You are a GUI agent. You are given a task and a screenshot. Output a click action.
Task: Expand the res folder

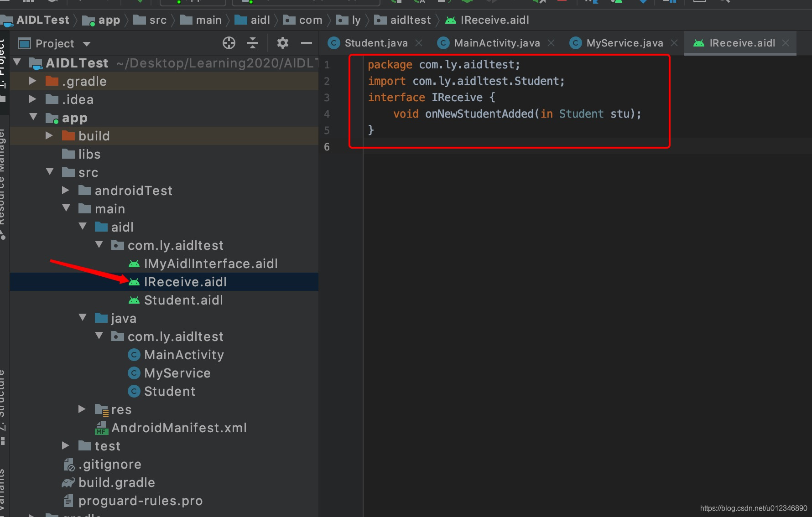pos(82,409)
